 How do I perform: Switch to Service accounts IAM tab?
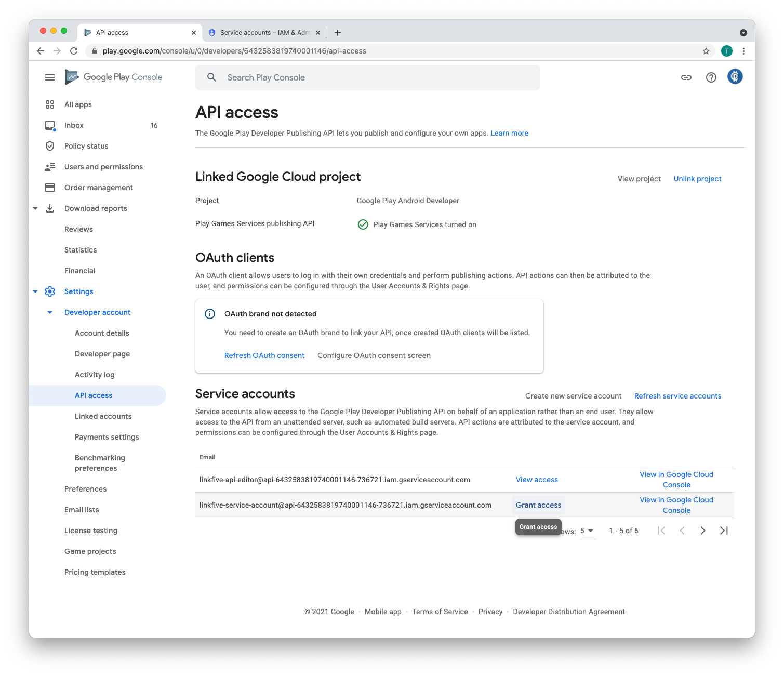click(x=264, y=33)
